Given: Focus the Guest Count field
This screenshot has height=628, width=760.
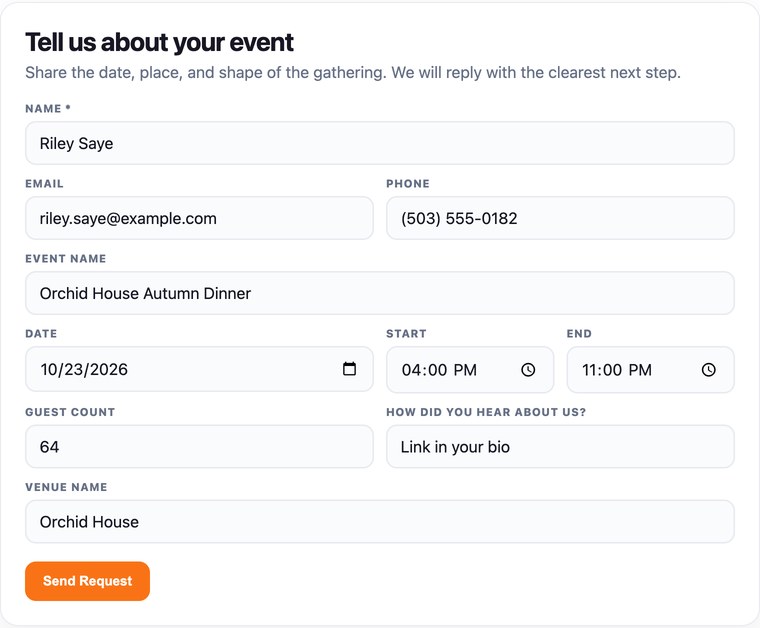Looking at the screenshot, I should [x=199, y=446].
